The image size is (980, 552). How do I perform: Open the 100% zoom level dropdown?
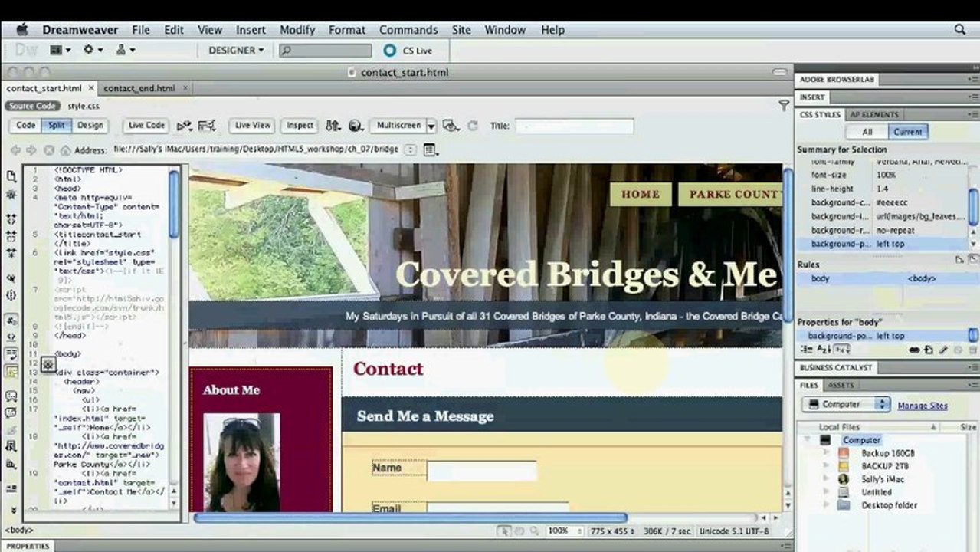pos(565,531)
